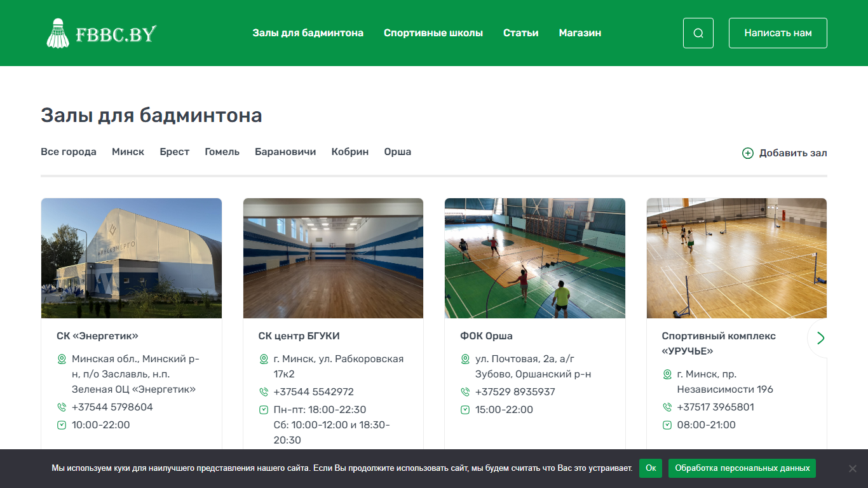Filter halls by Минск
The height and width of the screenshot is (488, 868).
[x=128, y=152]
